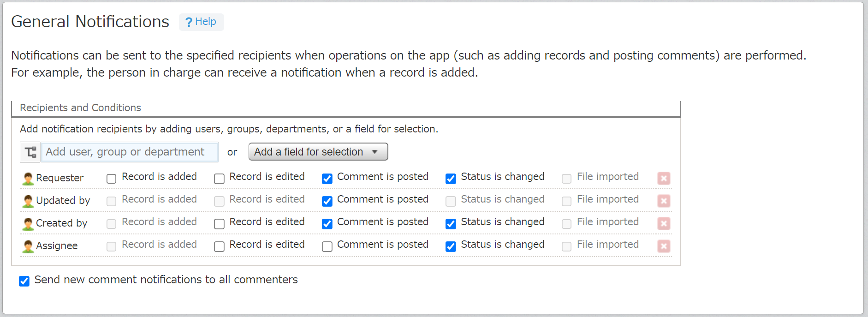This screenshot has height=317, width=868.
Task: Turn on Record is edited for Assignee
Action: (x=219, y=246)
